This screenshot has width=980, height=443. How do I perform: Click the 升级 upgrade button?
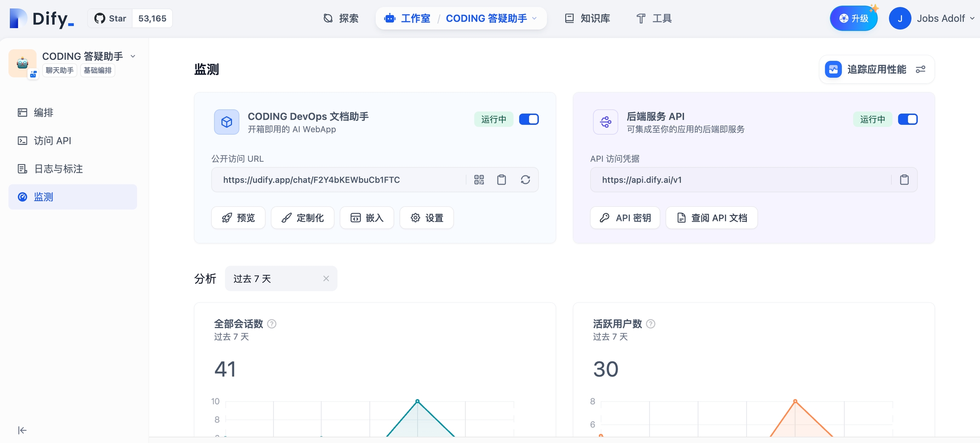coord(853,18)
